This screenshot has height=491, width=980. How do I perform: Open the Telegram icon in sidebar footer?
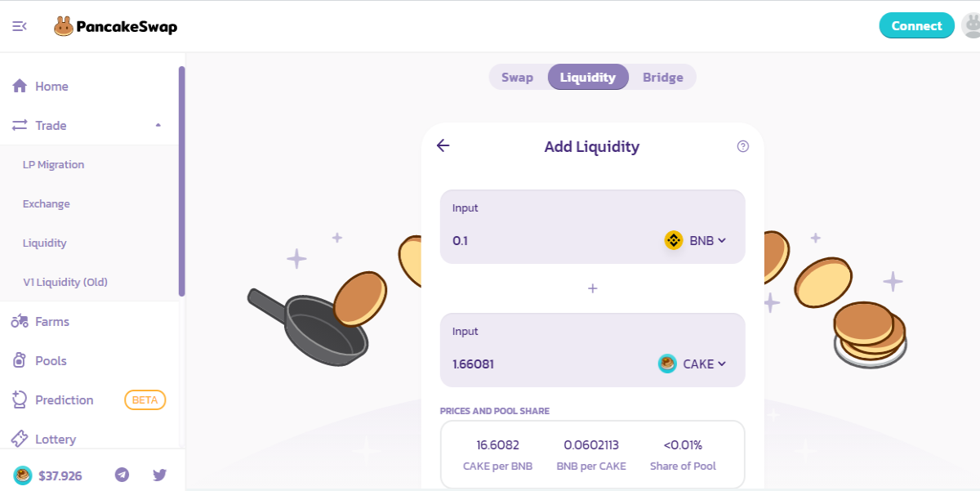[x=122, y=474]
